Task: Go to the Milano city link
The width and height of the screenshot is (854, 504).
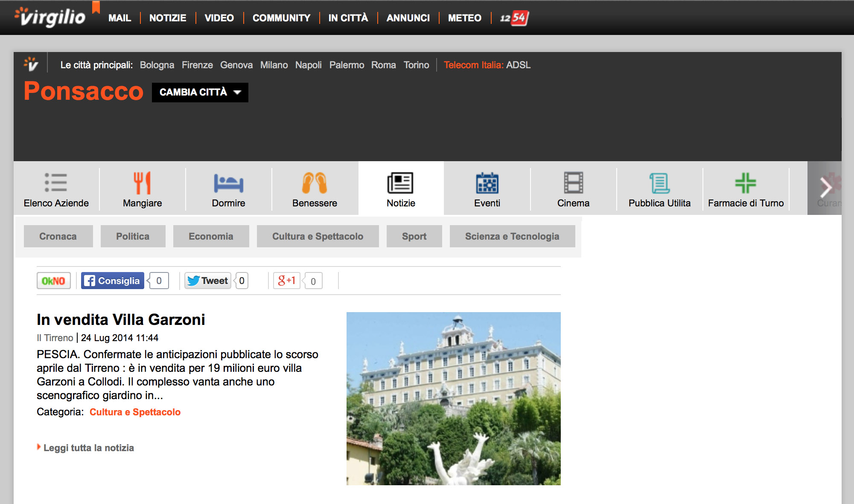Action: 274,65
